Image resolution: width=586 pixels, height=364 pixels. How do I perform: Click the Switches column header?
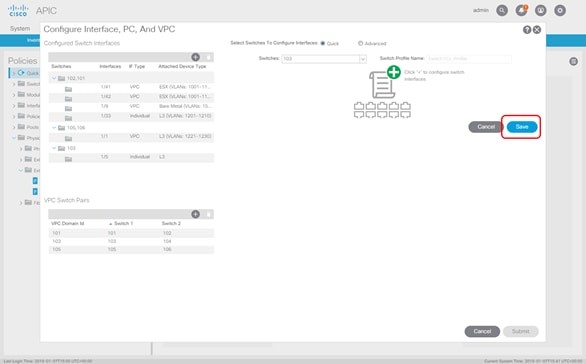click(x=61, y=66)
